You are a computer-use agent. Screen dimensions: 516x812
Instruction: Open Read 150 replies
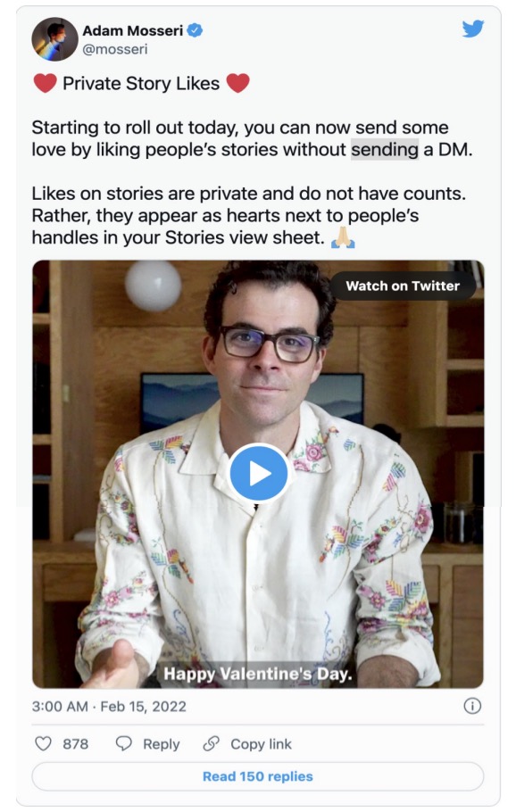[258, 776]
